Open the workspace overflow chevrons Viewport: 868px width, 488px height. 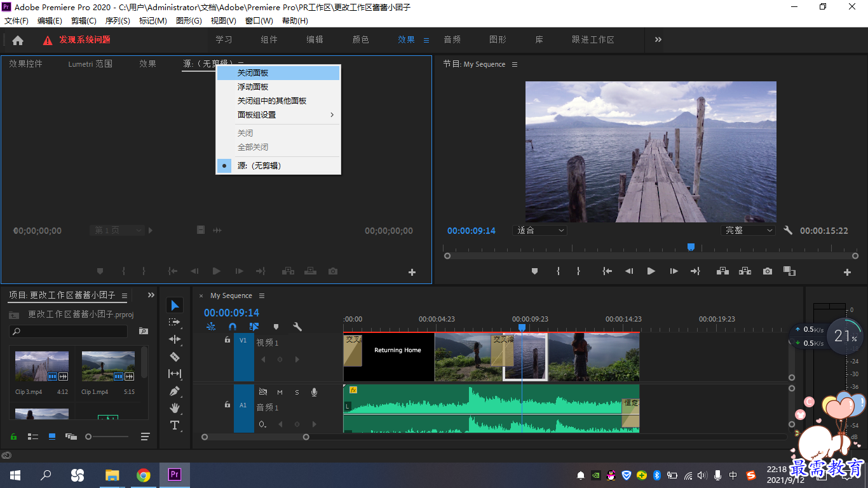[658, 39]
